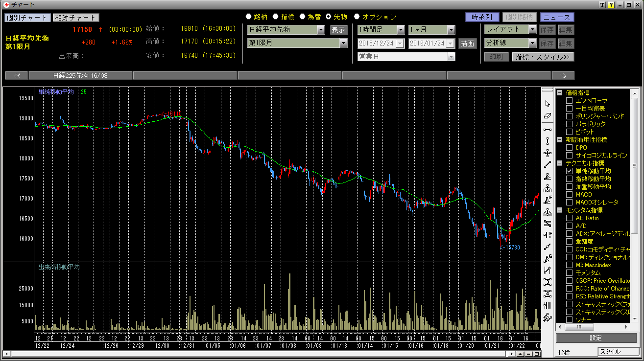Click the 指標・スタイル>> button
This screenshot has height=361, width=644.
(543, 57)
